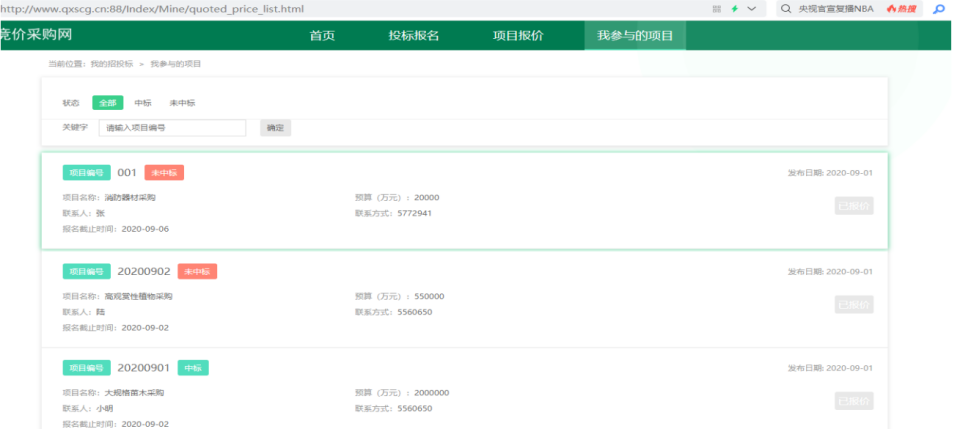
Task: Click 项目编号 tag of project 001
Action: (x=86, y=173)
